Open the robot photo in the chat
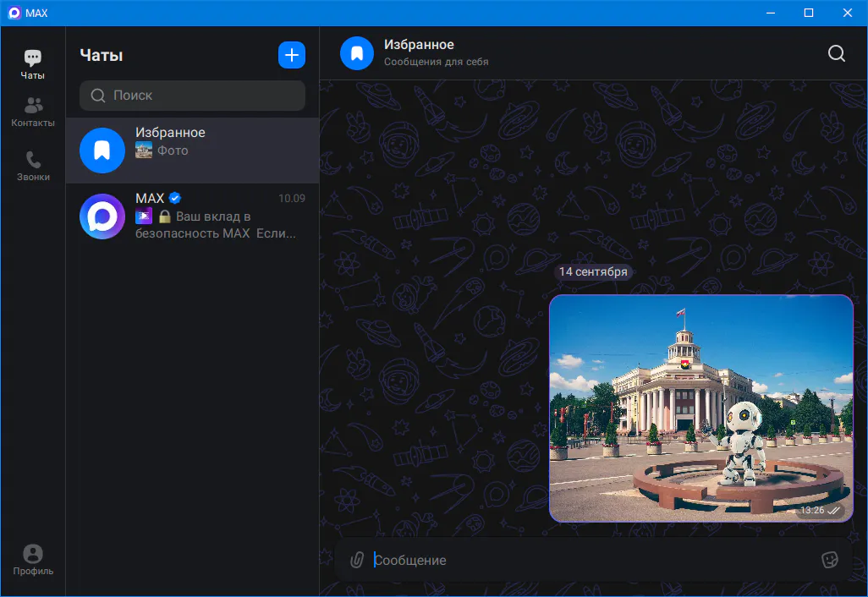The image size is (868, 597). click(700, 408)
